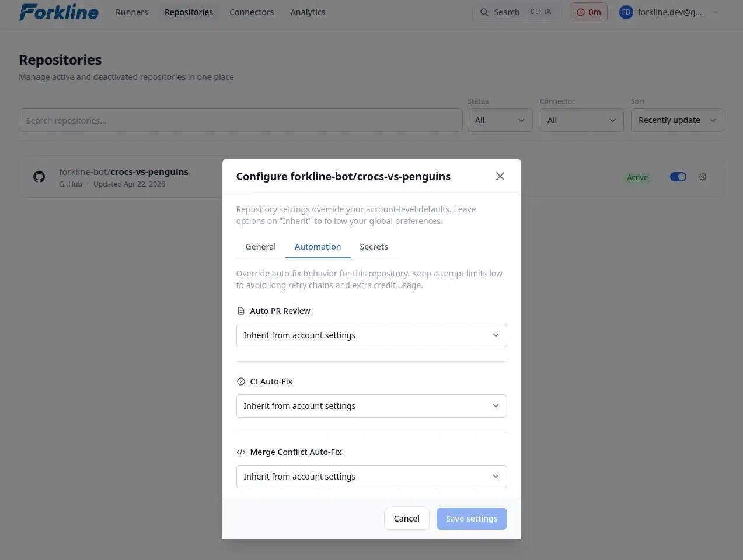Switch to the General tab

[260, 247]
